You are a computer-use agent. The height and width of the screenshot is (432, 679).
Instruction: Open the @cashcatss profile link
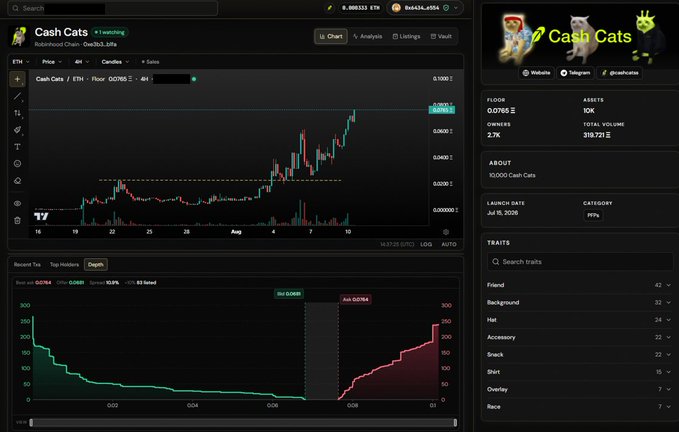click(619, 73)
